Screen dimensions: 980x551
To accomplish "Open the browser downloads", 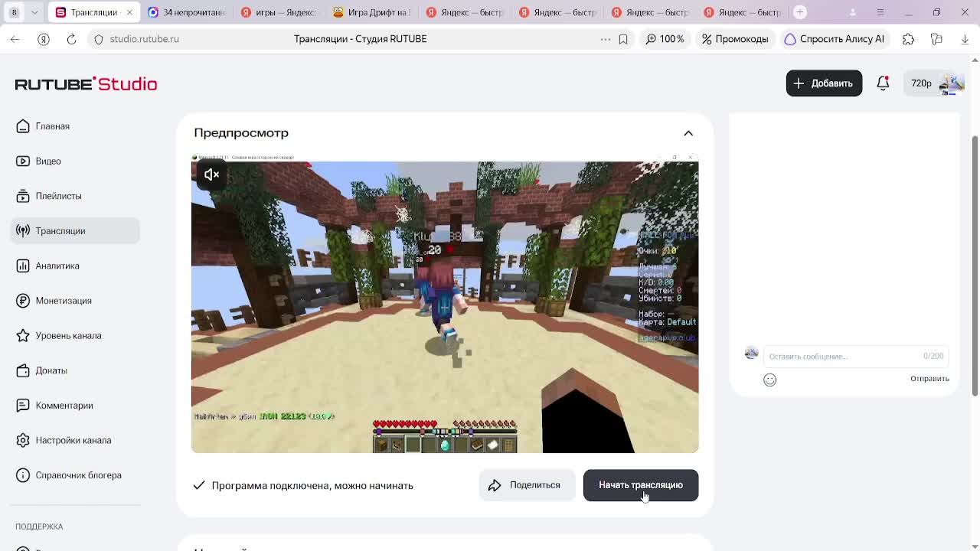I will [965, 39].
